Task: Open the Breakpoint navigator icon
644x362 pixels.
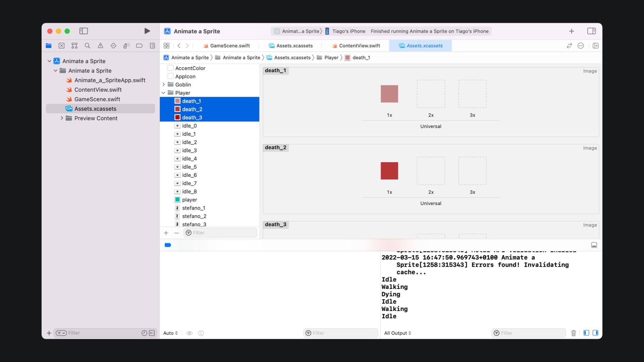Action: tap(139, 46)
